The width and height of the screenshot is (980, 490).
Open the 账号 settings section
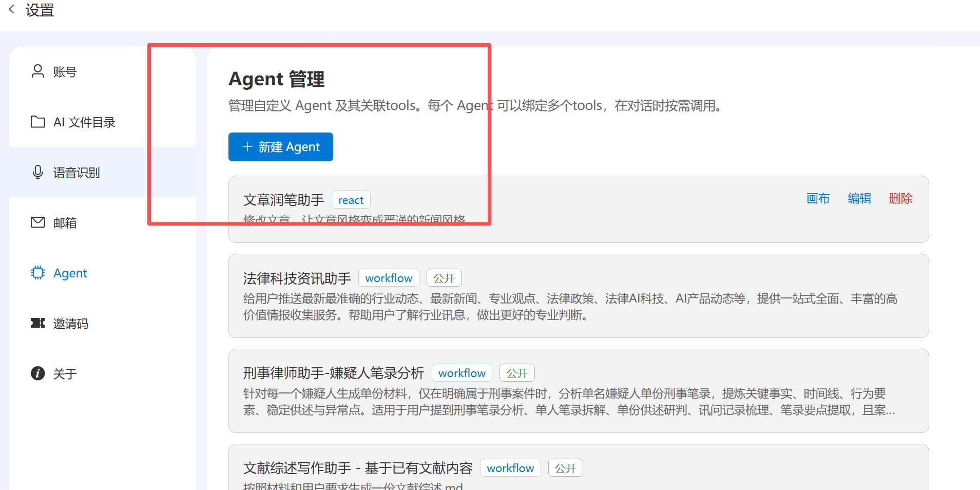[x=65, y=72]
